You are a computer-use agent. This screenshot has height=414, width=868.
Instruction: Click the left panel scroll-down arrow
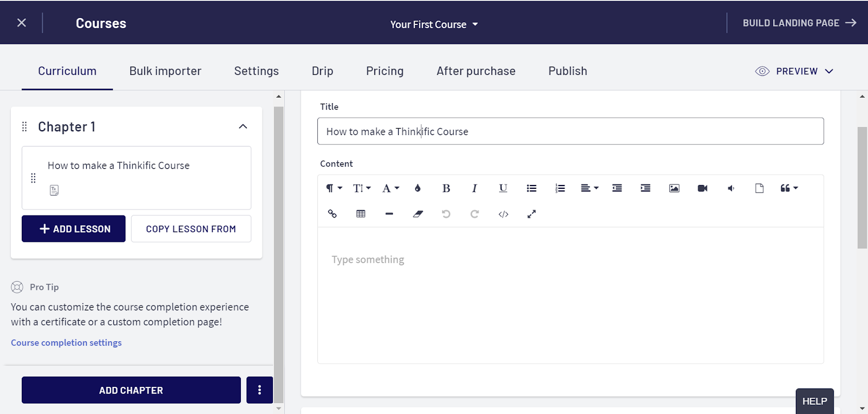pyautogui.click(x=279, y=409)
